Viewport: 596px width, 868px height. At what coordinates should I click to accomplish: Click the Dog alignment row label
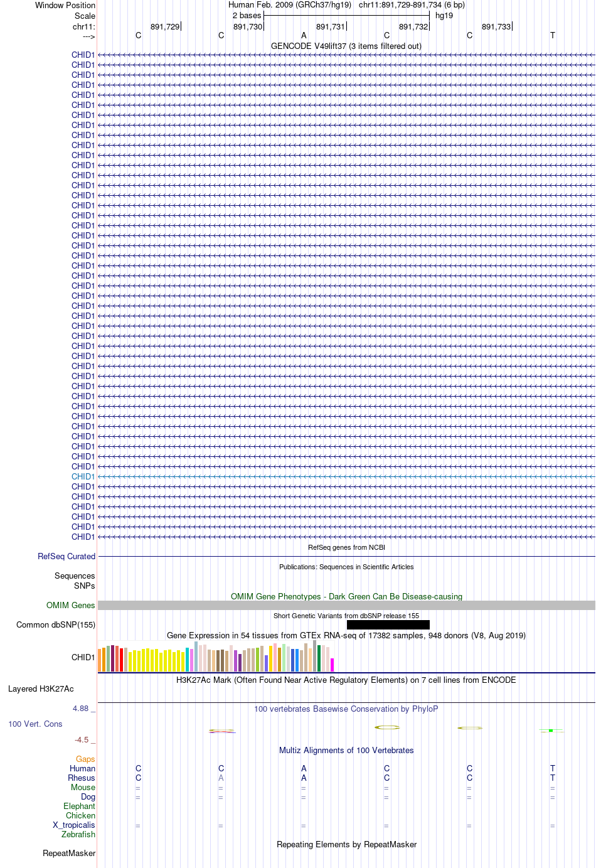88,796
